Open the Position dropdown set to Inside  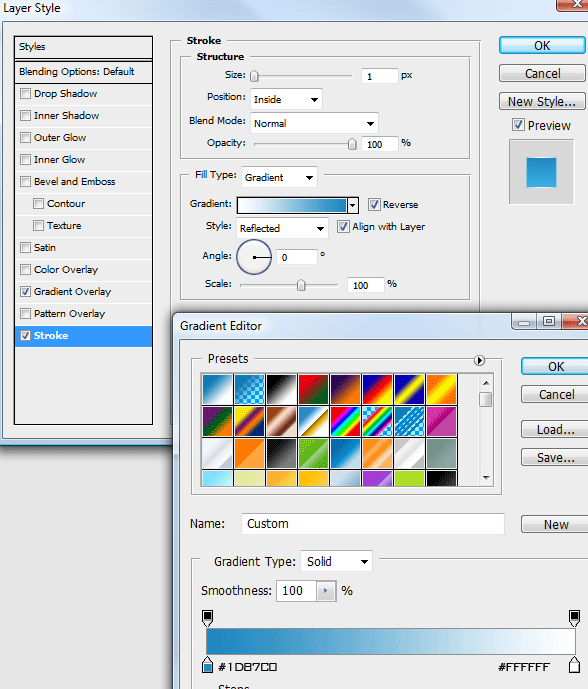[x=286, y=99]
